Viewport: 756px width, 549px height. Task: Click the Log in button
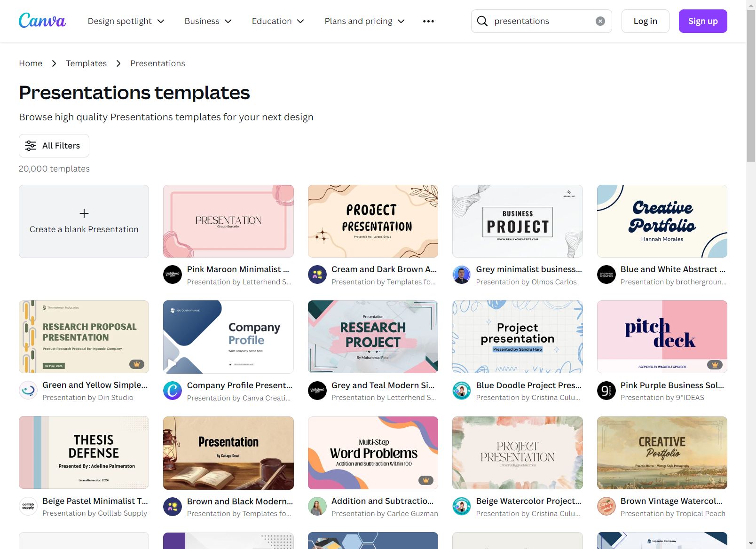point(645,21)
